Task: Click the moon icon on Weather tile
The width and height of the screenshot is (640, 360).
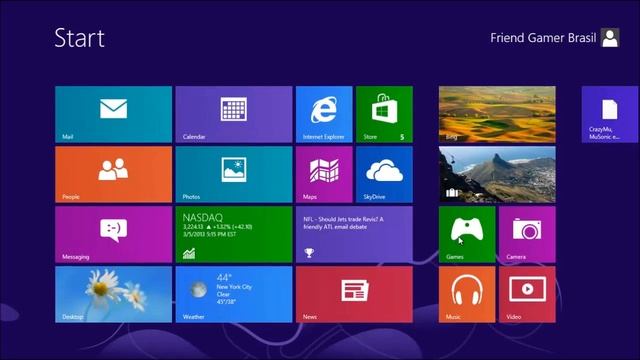Action: (x=198, y=289)
